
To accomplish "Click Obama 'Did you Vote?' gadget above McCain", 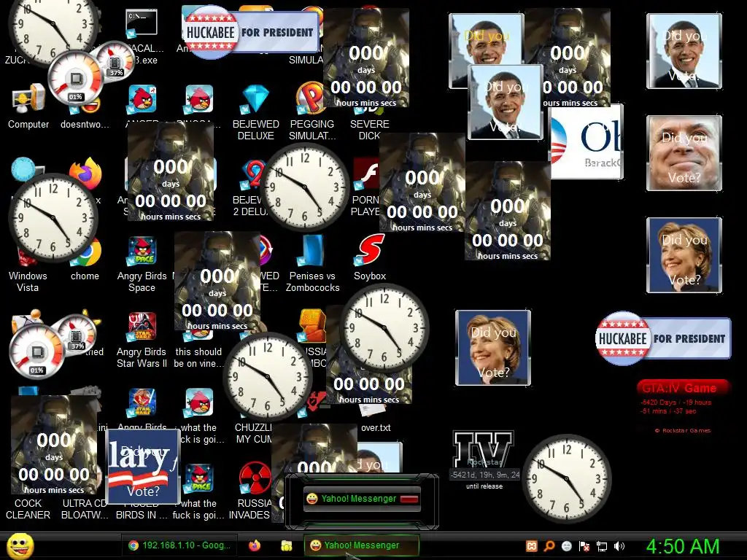I will pyautogui.click(x=684, y=51).
